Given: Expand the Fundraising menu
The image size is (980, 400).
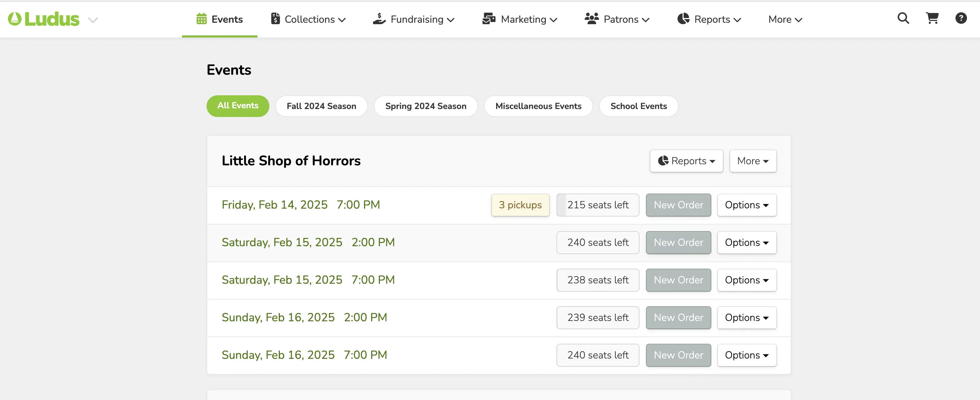Looking at the screenshot, I should pos(413,19).
